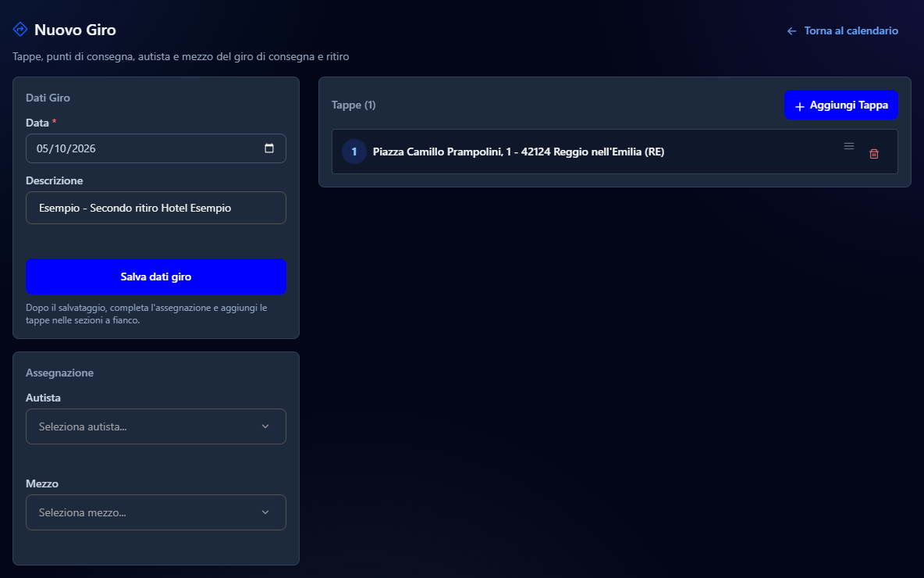Click the route icon beside Nuovo Giro
The width and height of the screenshot is (924, 578).
tap(20, 29)
